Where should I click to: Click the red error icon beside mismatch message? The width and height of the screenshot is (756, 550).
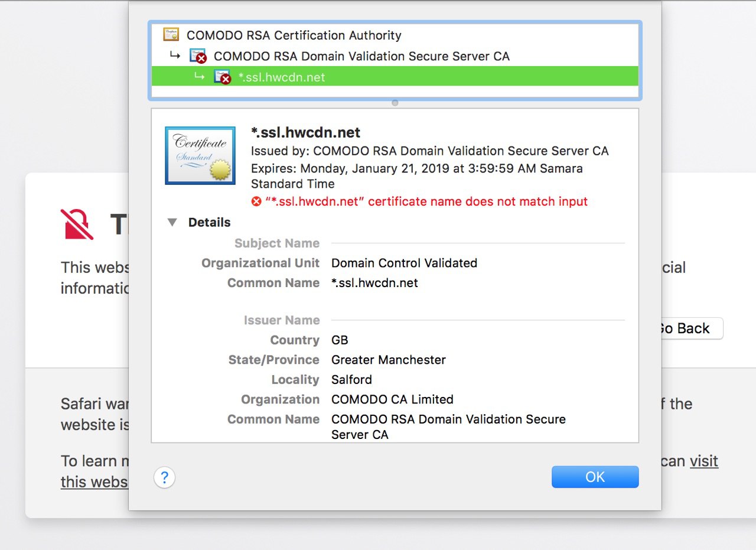point(256,202)
